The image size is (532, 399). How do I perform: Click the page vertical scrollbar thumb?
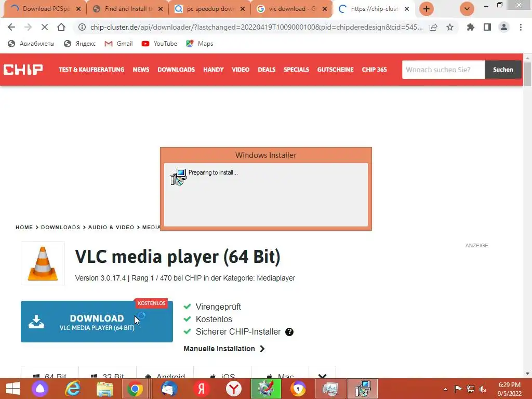tap(528, 74)
